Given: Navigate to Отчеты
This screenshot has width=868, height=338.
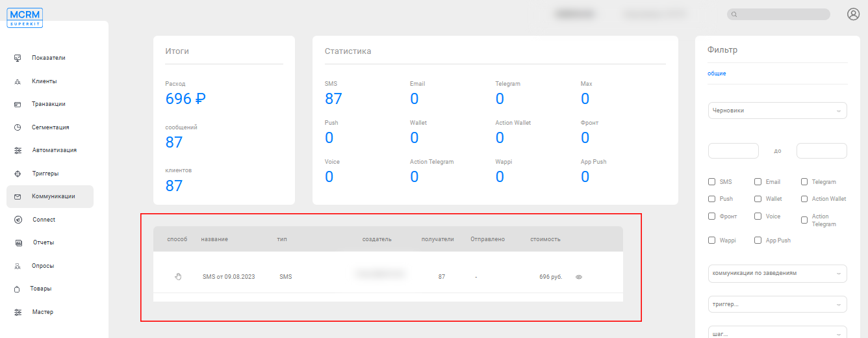Looking at the screenshot, I should (44, 242).
